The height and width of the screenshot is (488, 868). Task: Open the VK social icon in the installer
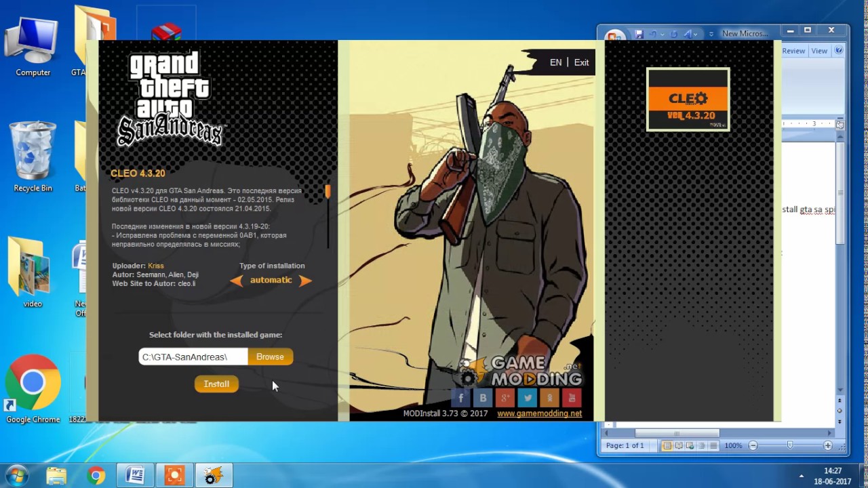484,398
